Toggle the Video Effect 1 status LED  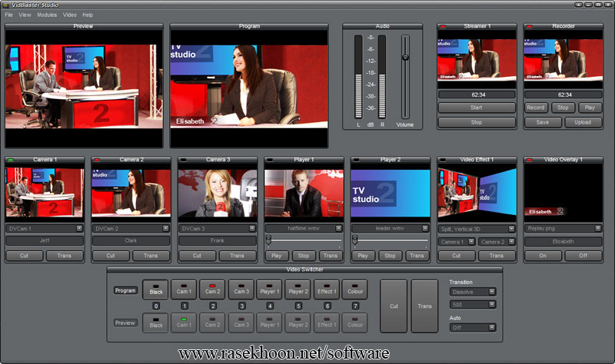click(443, 160)
